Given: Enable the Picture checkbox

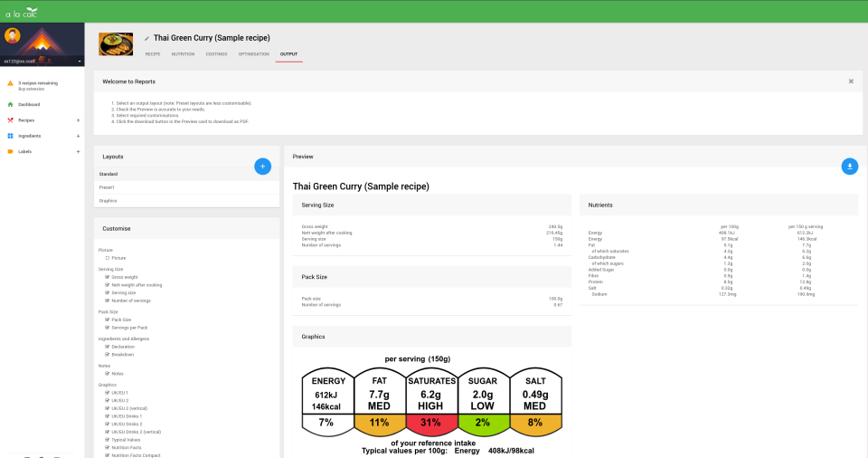Looking at the screenshot, I should [x=108, y=258].
